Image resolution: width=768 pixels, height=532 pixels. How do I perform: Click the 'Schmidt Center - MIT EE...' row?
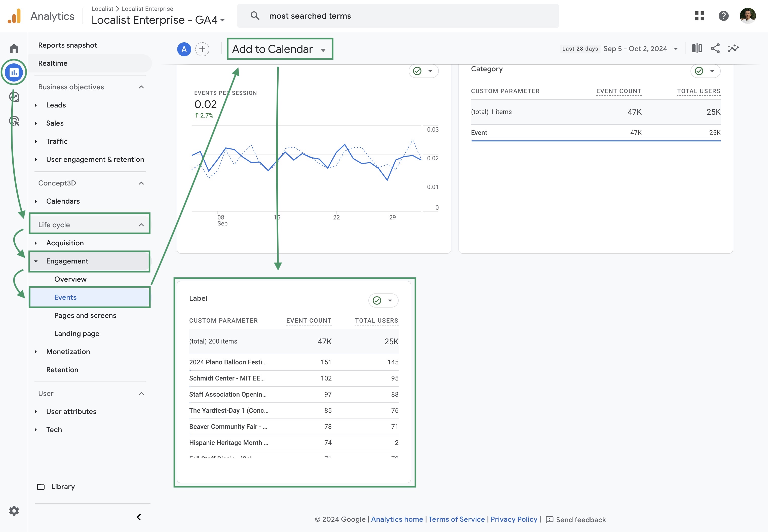(x=294, y=378)
